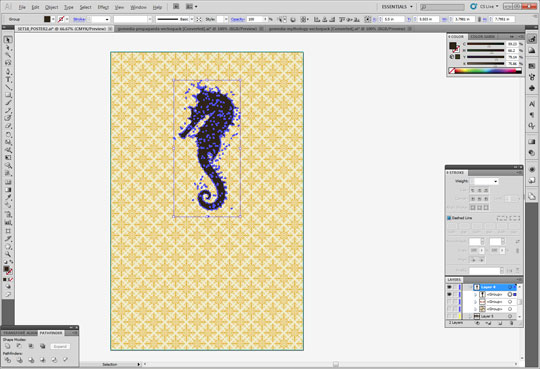
Task: Switch to the COLOR GUIDE tab
Action: (482, 37)
